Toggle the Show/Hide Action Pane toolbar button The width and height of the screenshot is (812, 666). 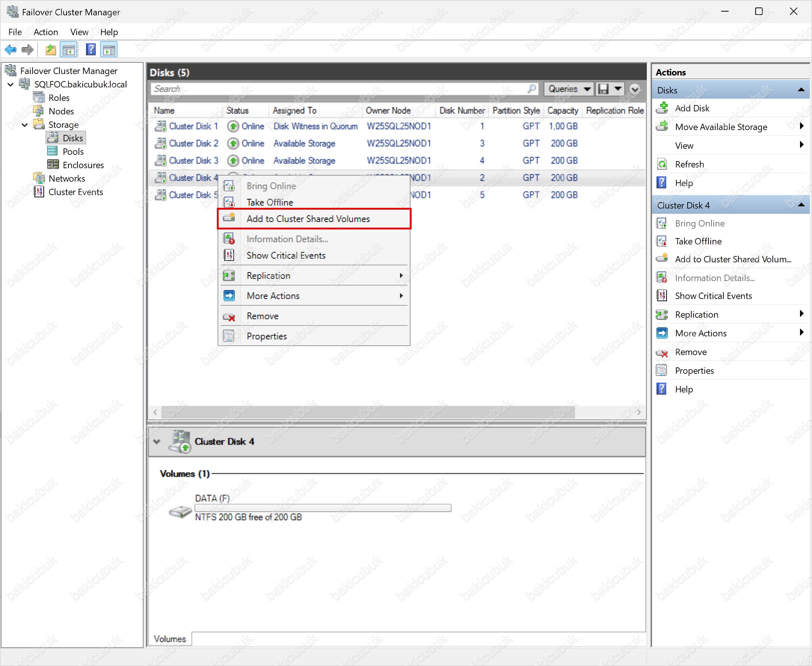[109, 49]
